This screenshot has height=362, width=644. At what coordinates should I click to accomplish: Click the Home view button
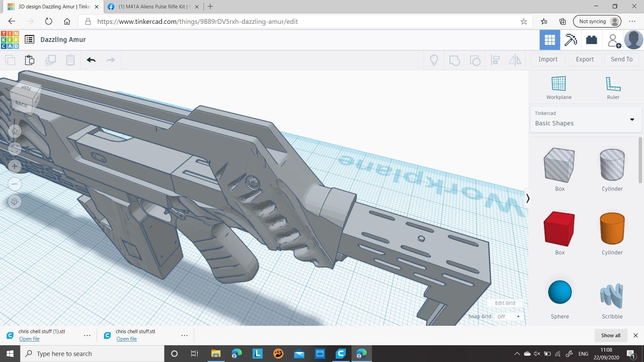point(14,131)
